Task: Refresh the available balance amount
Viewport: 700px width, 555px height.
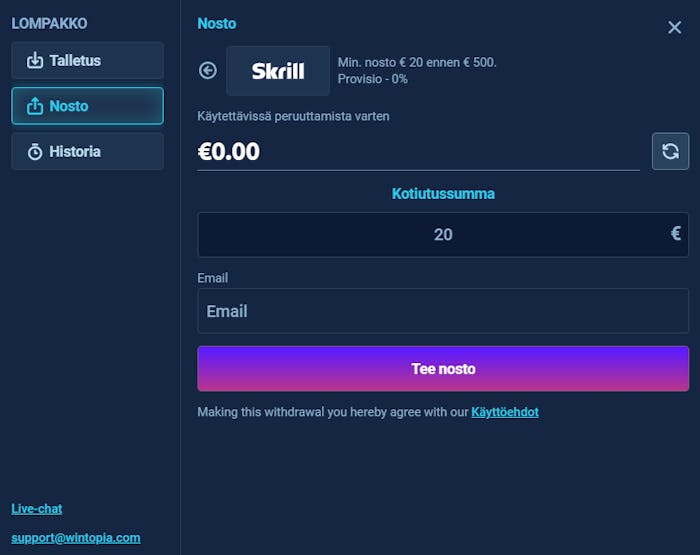Action: click(670, 151)
